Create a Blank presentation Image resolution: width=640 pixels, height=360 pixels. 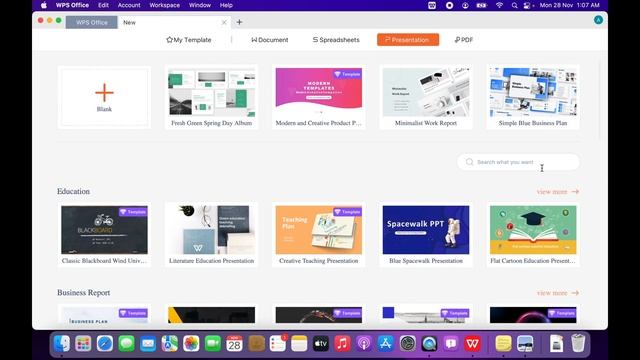click(x=104, y=97)
